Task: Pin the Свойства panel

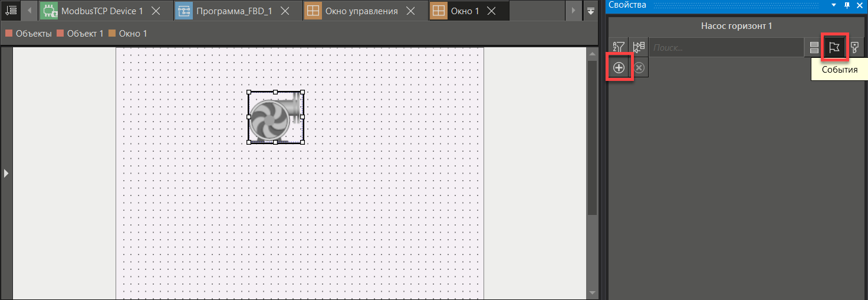Action: (847, 5)
